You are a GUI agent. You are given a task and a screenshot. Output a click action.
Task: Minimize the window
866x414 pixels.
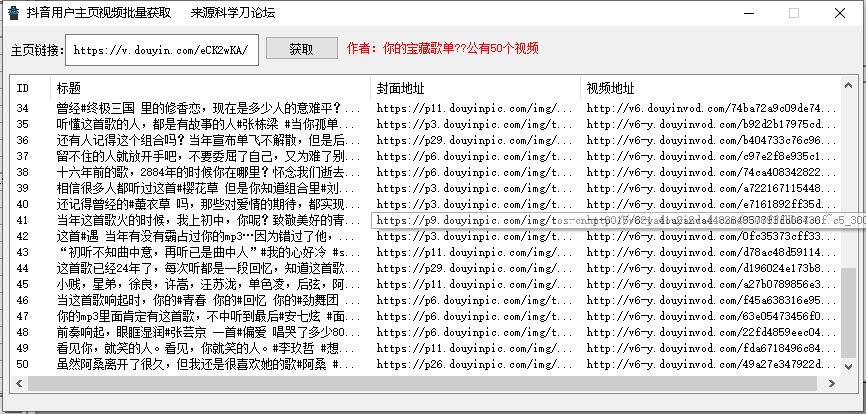(x=748, y=13)
